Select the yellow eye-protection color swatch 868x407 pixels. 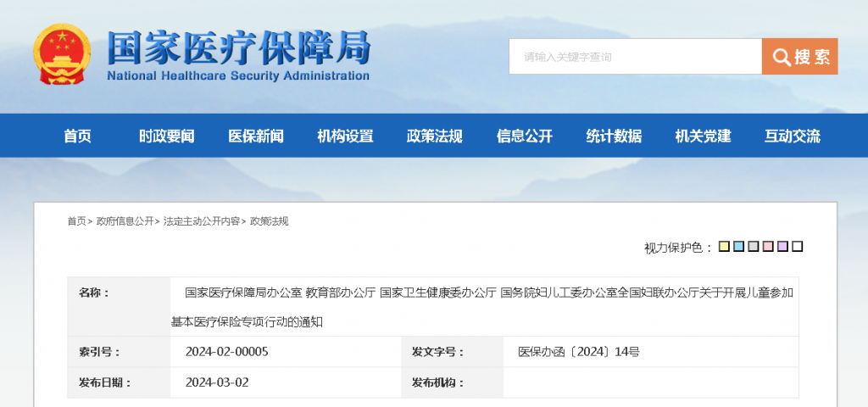(x=724, y=247)
